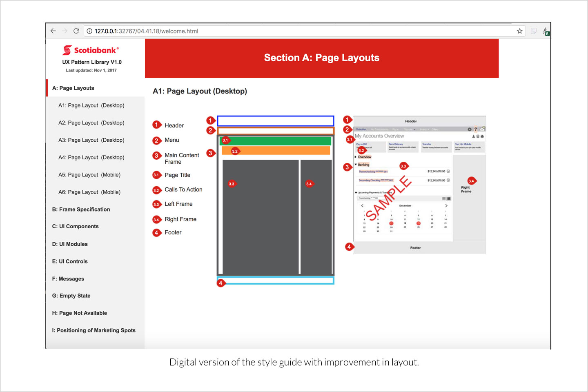Reload the page with the refresh icon
Viewport: 588px width, 392px height.
coord(76,31)
